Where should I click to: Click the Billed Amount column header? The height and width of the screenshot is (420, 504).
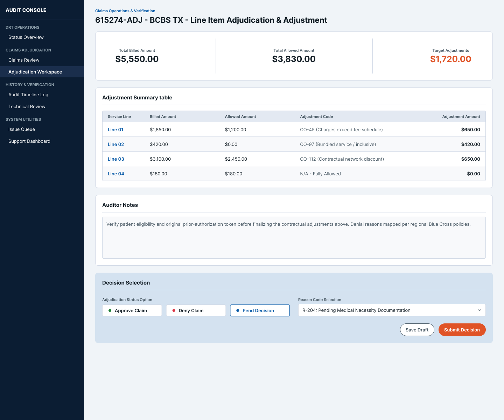[x=163, y=117]
